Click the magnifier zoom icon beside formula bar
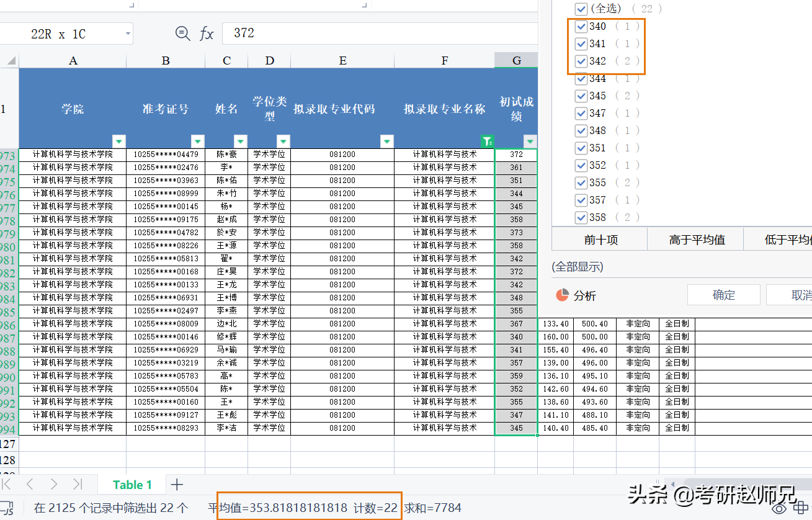The height and width of the screenshot is (520, 812). coord(182,34)
